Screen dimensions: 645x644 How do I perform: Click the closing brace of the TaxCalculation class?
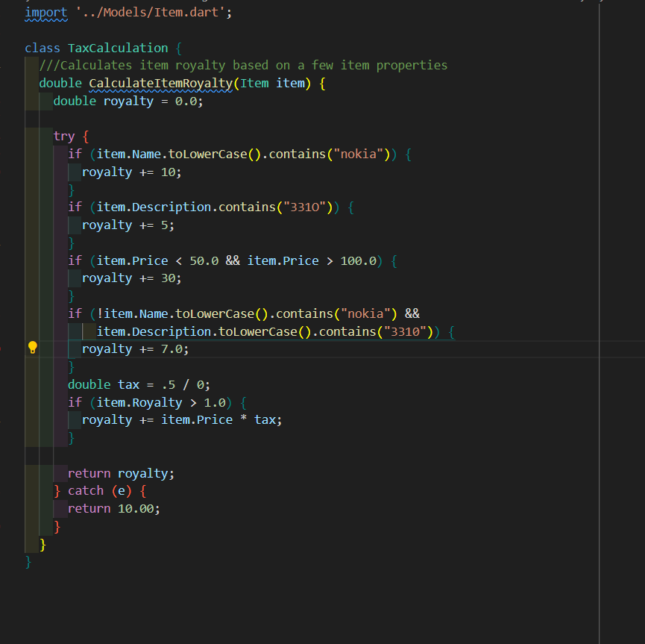tap(28, 562)
